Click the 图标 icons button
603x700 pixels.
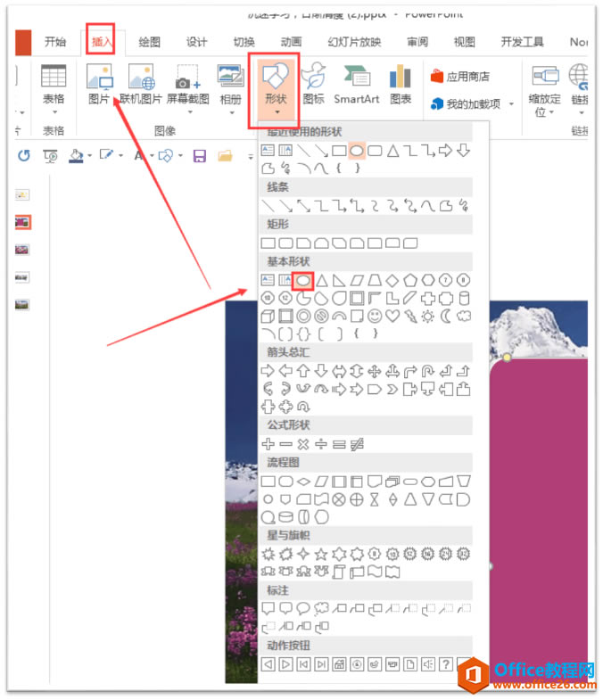[313, 84]
